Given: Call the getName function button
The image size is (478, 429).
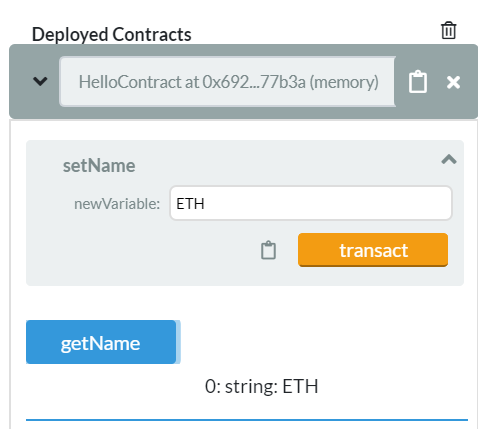Looking at the screenshot, I should pos(101,342).
